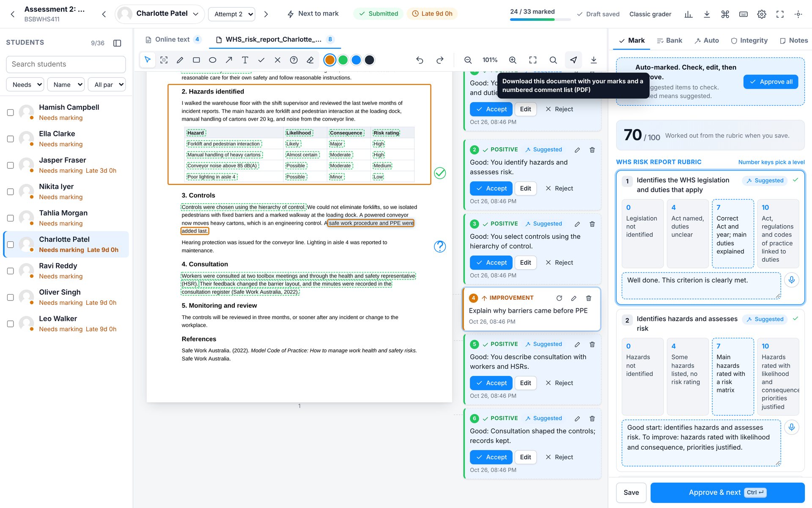Open grader settings gear
This screenshot has width=812, height=508.
point(762,14)
